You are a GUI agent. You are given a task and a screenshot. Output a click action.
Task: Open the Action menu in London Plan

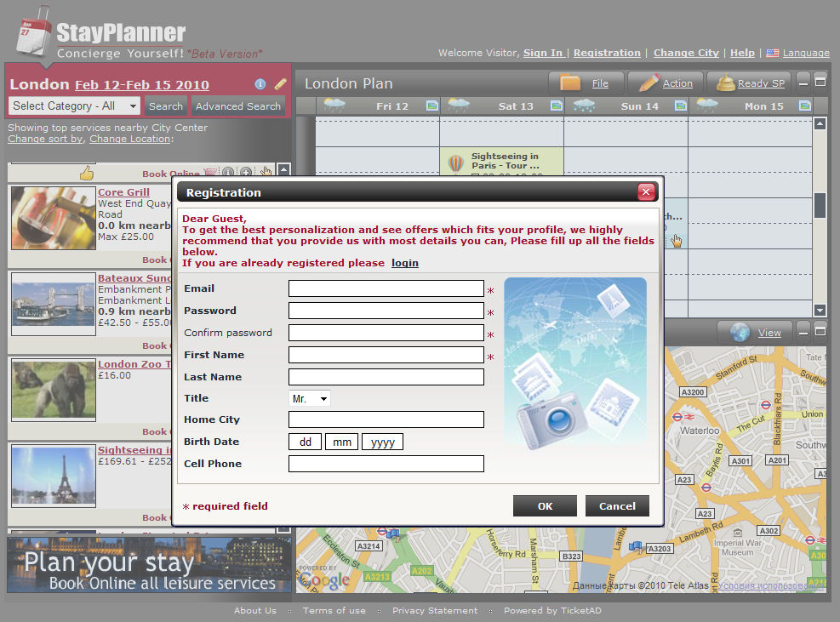(x=666, y=83)
